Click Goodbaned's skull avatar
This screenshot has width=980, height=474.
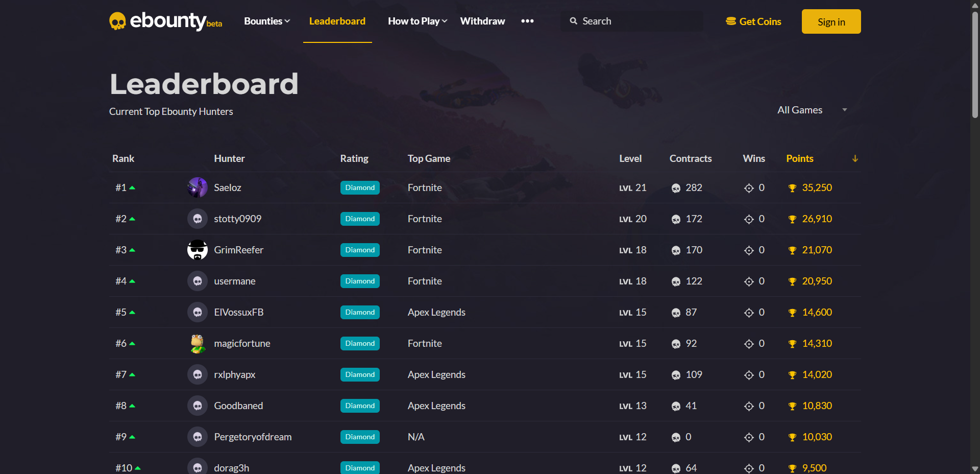tap(198, 406)
